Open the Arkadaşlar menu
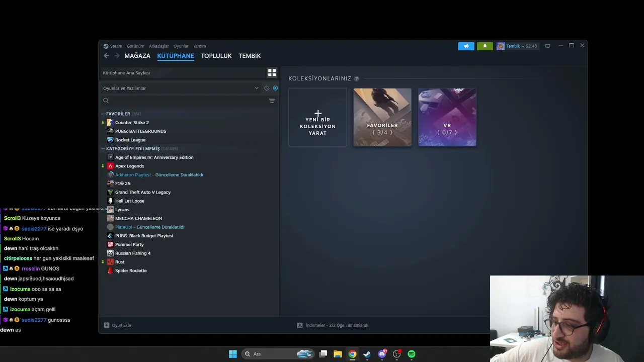The height and width of the screenshot is (362, 644). (x=159, y=46)
